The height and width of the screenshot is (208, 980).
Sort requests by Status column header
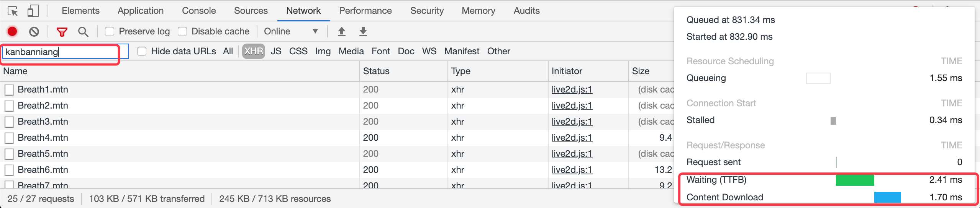tap(376, 71)
